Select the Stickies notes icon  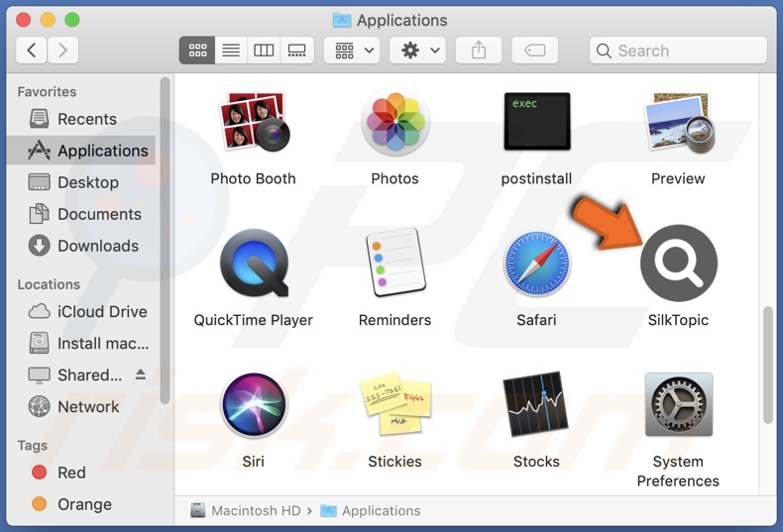(395, 403)
